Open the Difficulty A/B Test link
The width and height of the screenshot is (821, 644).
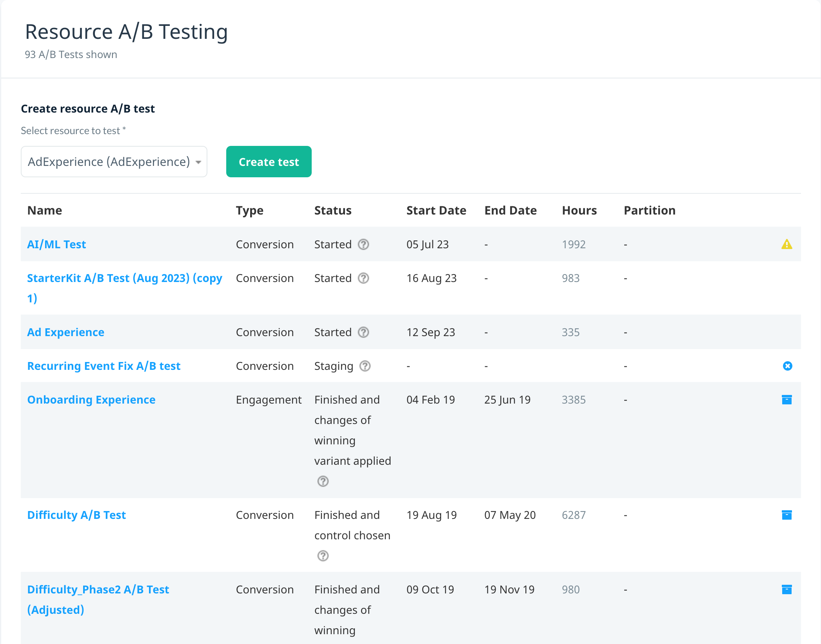(x=76, y=515)
